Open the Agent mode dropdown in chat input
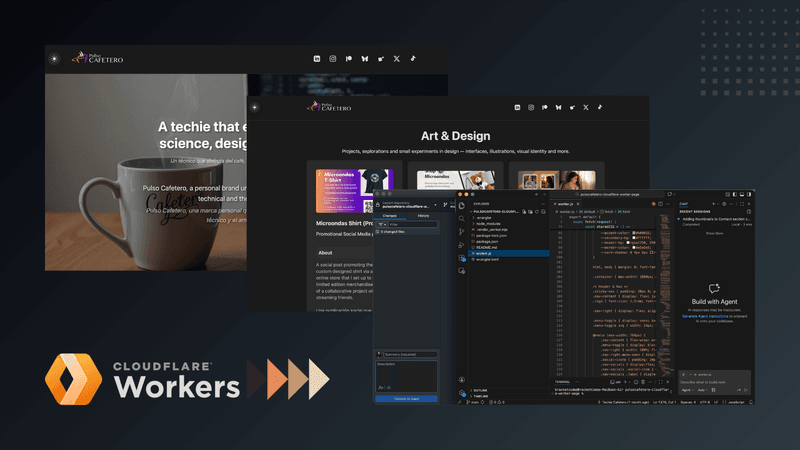The height and width of the screenshot is (450, 800). tap(688, 390)
